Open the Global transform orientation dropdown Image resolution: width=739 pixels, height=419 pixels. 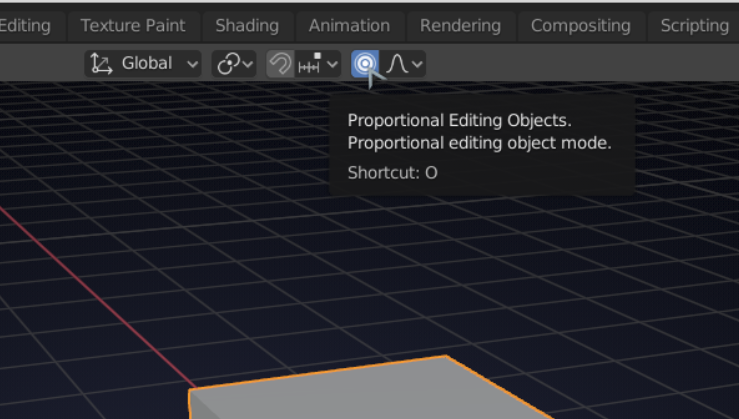point(143,64)
